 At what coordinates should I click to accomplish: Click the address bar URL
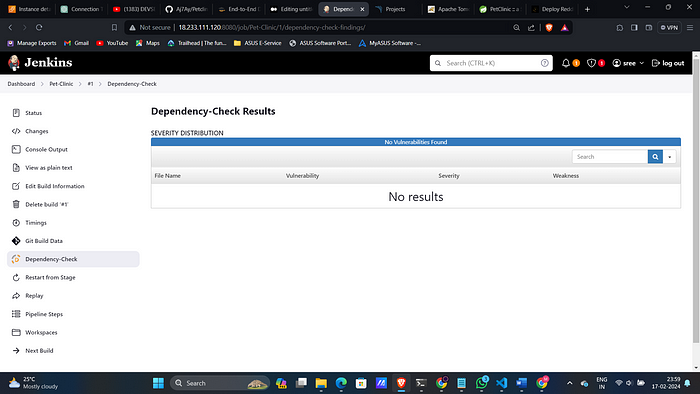pyautogui.click(x=271, y=28)
